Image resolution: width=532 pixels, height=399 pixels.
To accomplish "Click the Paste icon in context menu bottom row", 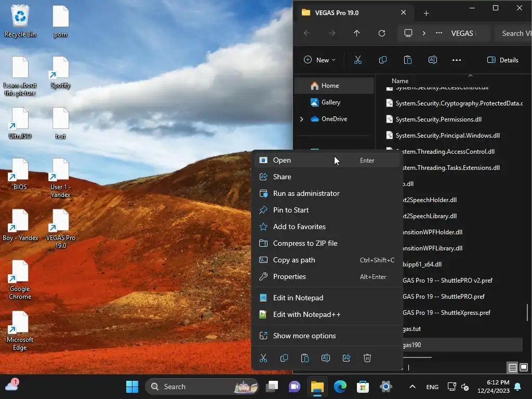I will click(304, 358).
